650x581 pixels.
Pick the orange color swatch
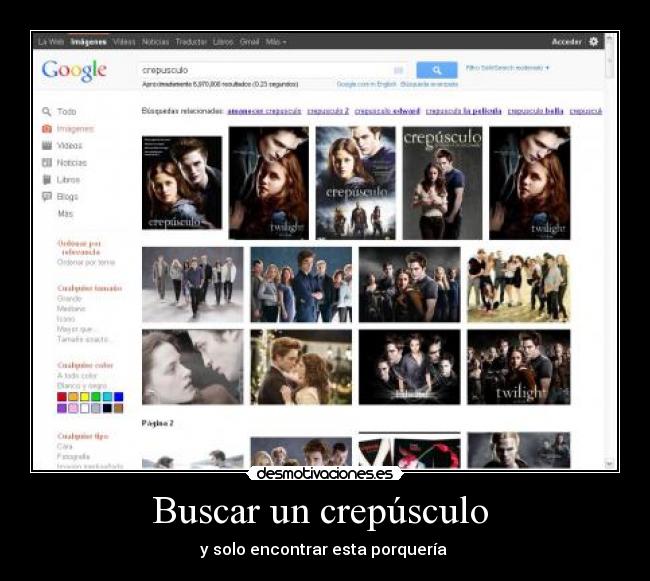point(73,397)
